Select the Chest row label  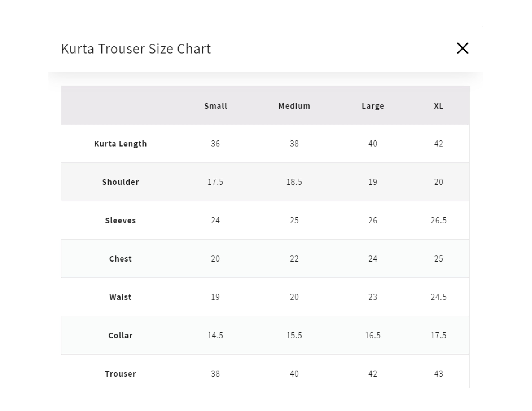[120, 259]
